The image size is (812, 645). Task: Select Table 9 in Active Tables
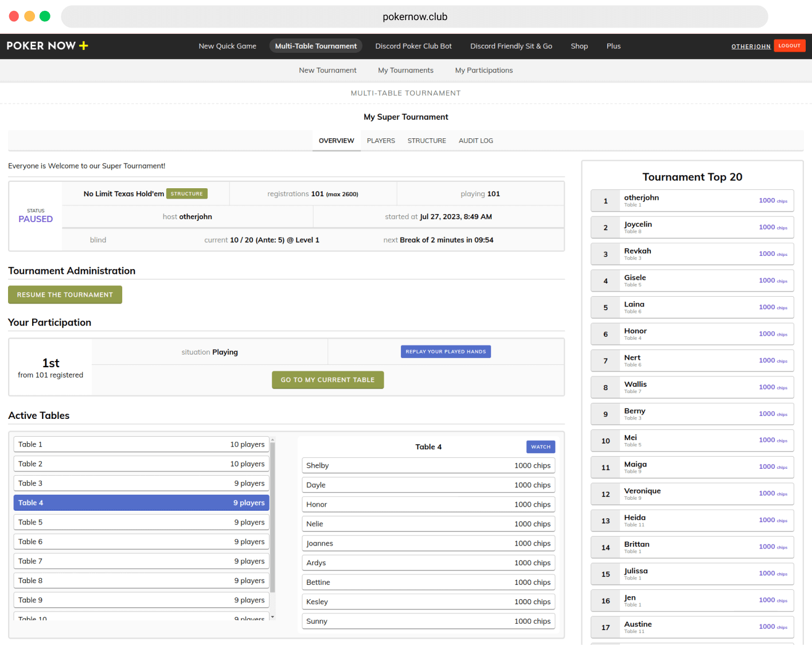pos(141,601)
